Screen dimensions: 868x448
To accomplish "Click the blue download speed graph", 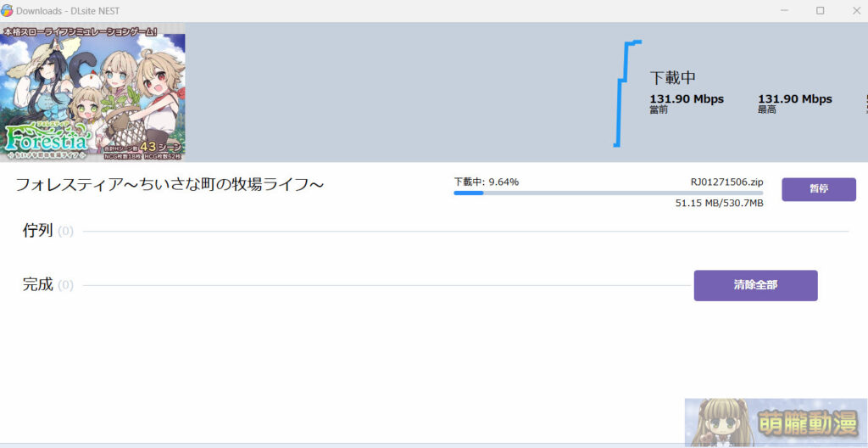I will click(627, 93).
